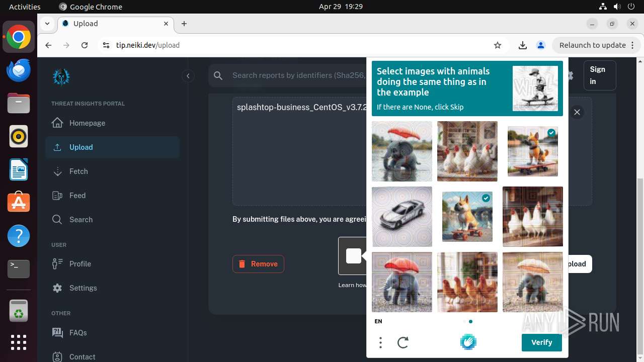Open Ubuntu Software store icon

tap(19, 202)
